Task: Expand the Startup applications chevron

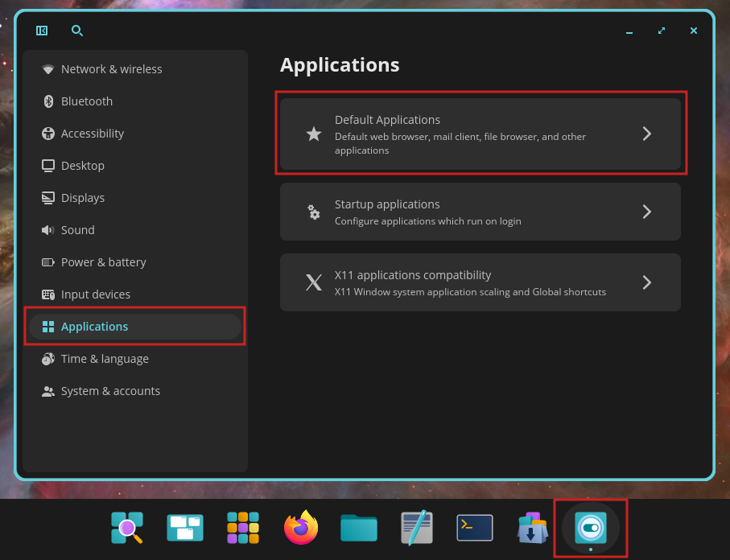Action: tap(646, 212)
